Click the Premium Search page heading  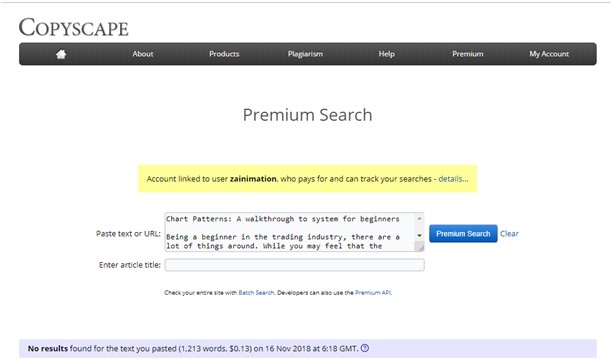[307, 115]
